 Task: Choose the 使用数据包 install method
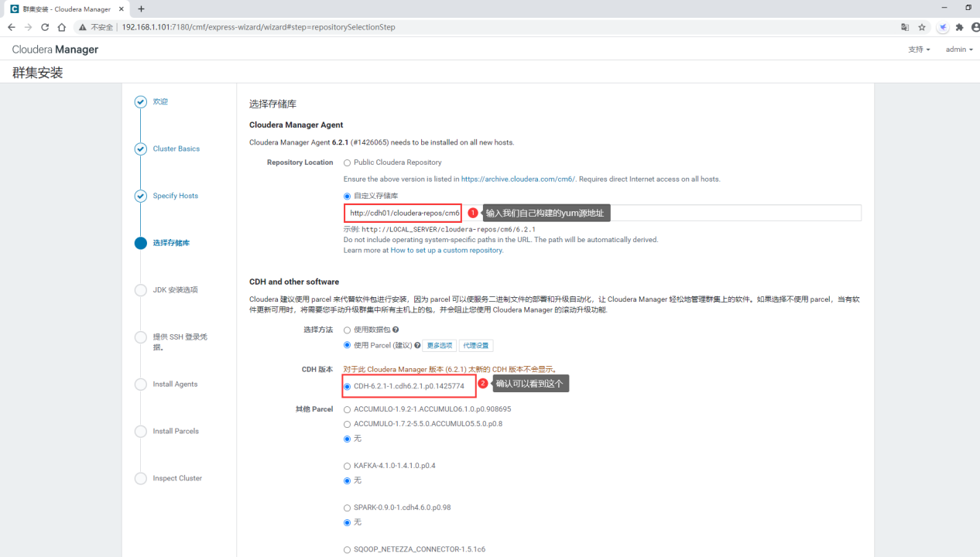pos(347,330)
